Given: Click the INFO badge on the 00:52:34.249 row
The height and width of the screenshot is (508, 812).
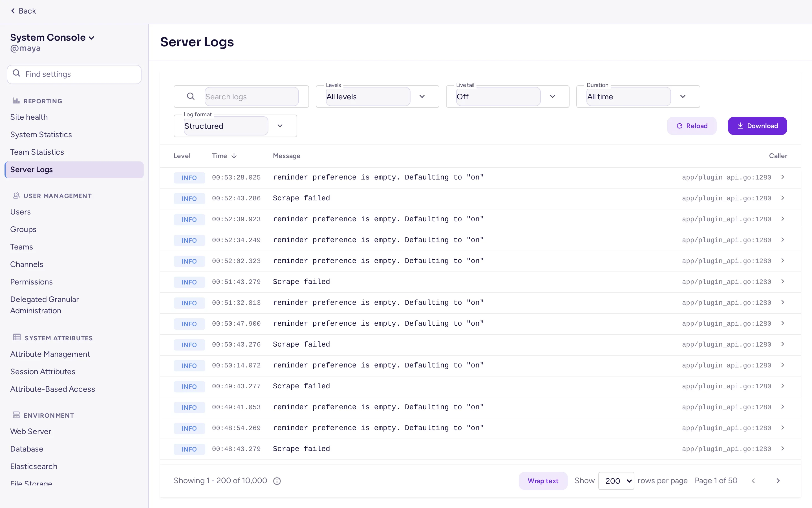Looking at the screenshot, I should tap(189, 240).
